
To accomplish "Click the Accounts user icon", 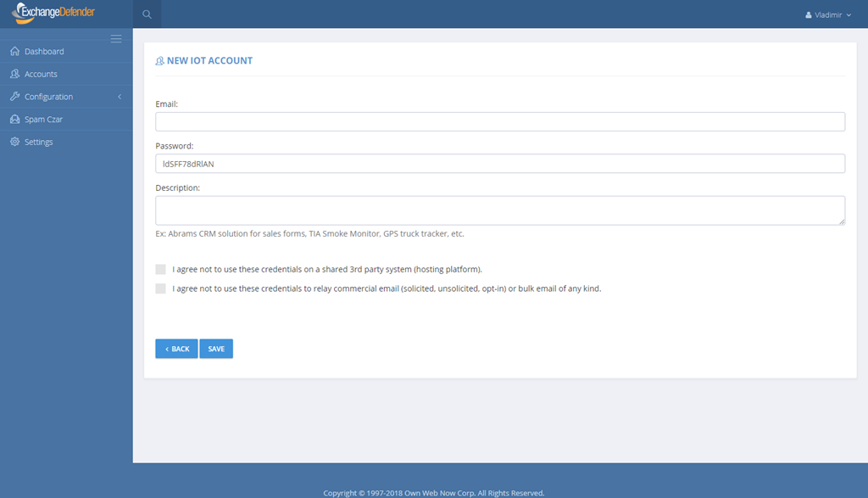I will pos(15,74).
